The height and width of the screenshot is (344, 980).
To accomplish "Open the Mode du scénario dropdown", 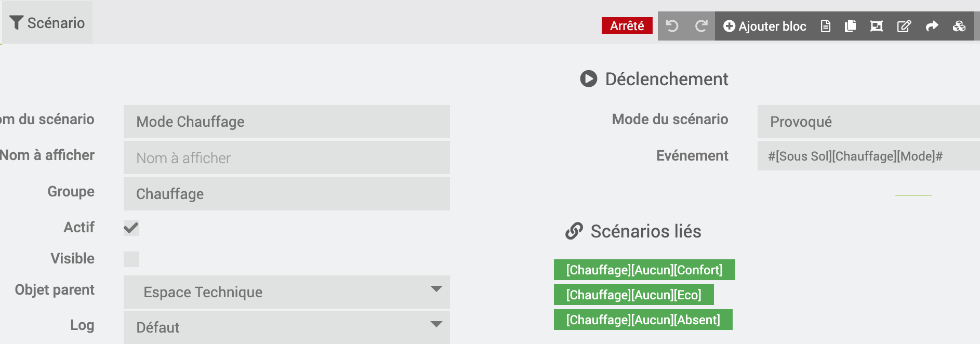I will pyautogui.click(x=868, y=122).
